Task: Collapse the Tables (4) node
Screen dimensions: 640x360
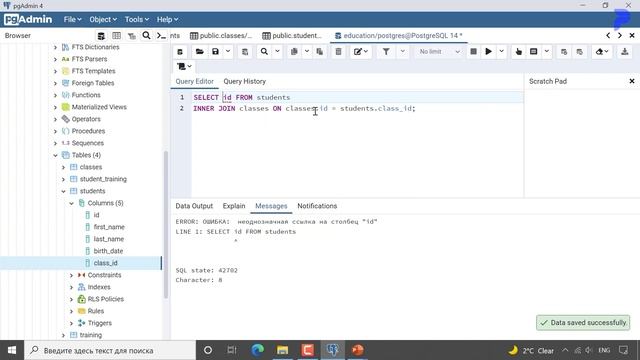Action: click(x=56, y=156)
